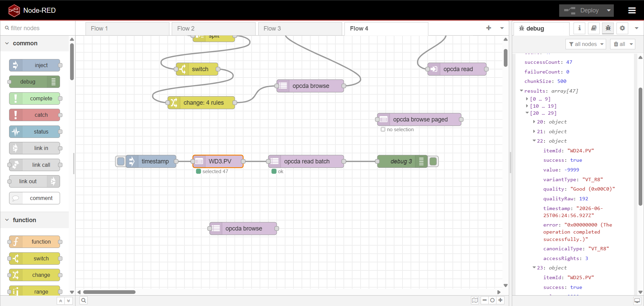The width and height of the screenshot is (644, 306).
Task: Select the debug node in palette
Action: (x=35, y=82)
